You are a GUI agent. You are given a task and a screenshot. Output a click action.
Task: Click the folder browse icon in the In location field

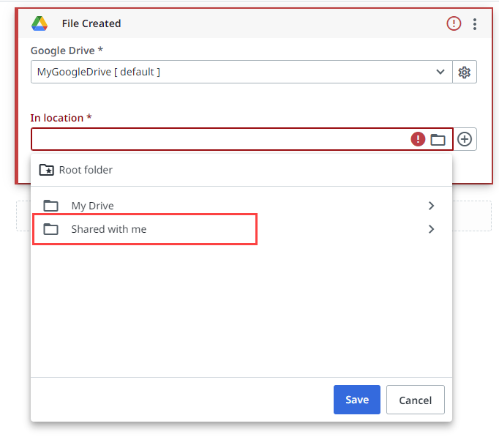coord(438,139)
